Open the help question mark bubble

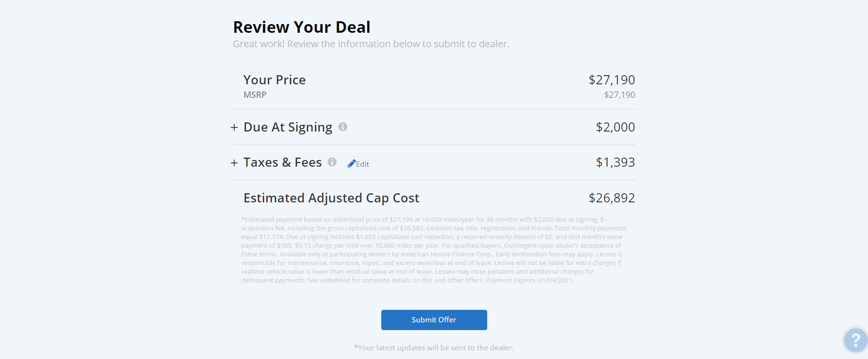click(x=855, y=340)
